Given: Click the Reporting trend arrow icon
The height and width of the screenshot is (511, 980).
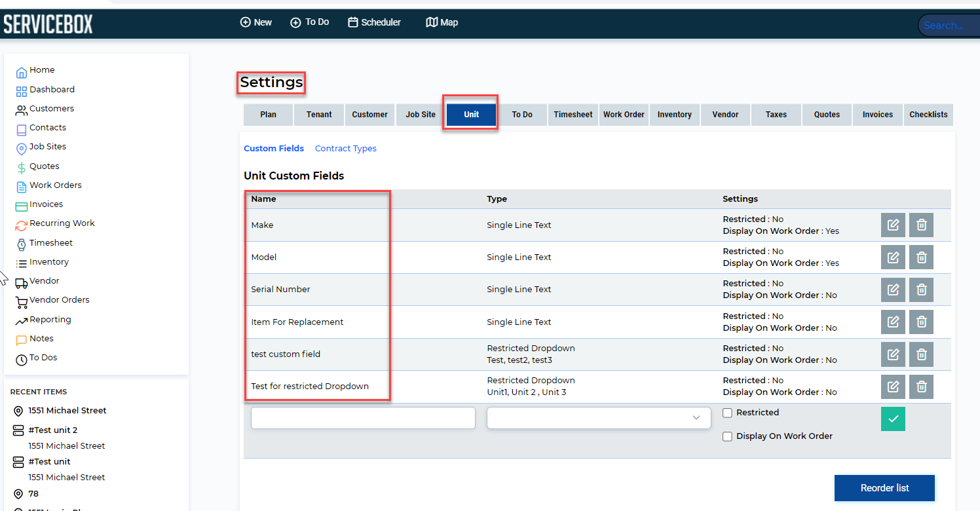Looking at the screenshot, I should click(22, 321).
